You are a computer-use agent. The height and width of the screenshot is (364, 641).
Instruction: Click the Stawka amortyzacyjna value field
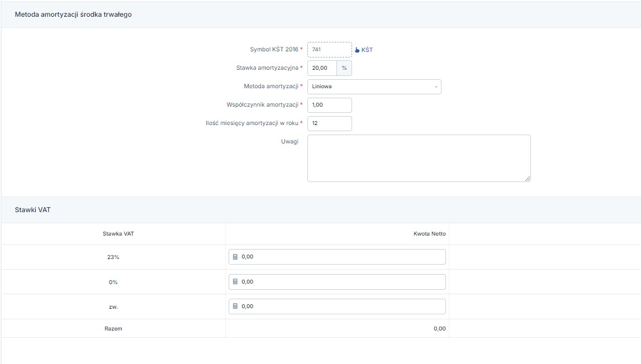(322, 68)
